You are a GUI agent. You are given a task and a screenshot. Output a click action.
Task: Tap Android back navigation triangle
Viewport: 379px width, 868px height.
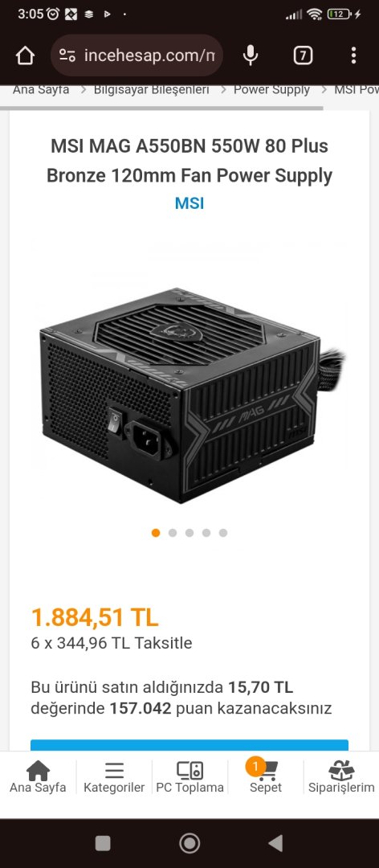coord(275,843)
